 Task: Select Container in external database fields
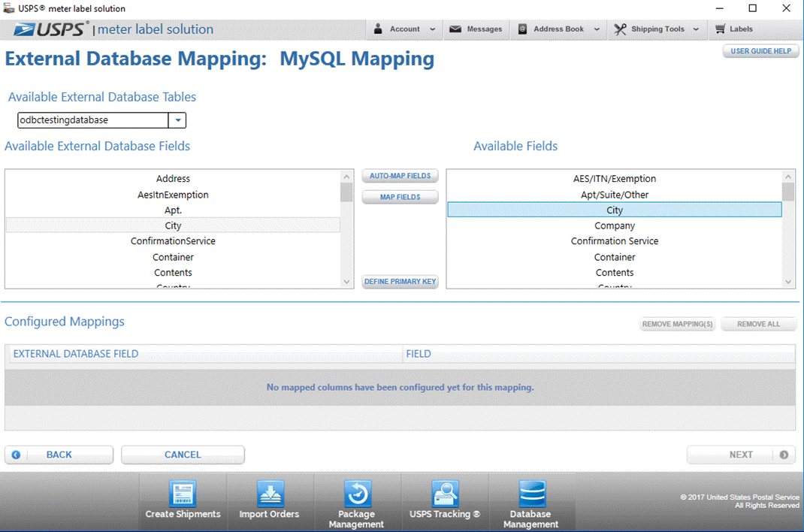point(173,257)
